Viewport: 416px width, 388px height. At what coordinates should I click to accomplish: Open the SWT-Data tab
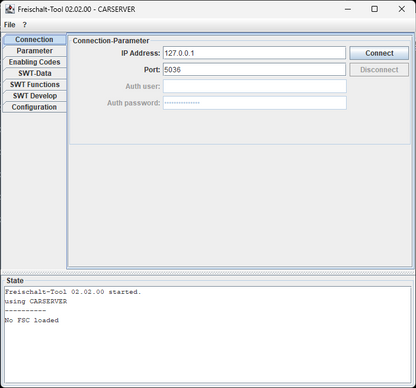[34, 73]
